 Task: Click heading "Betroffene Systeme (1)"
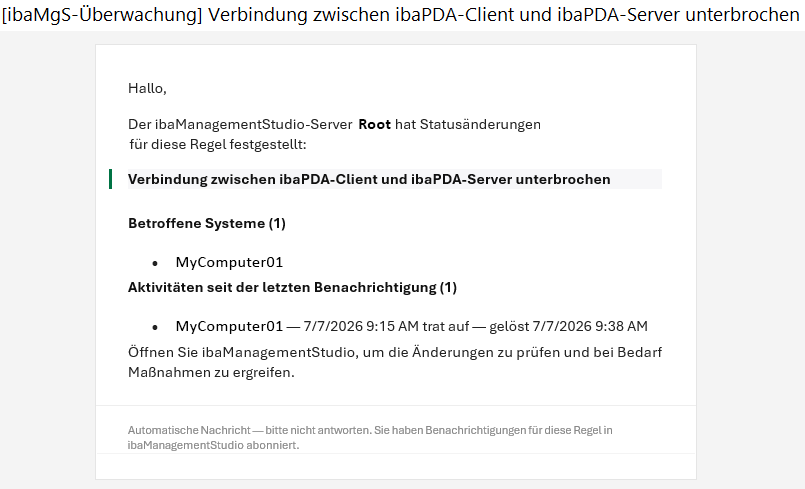(207, 223)
